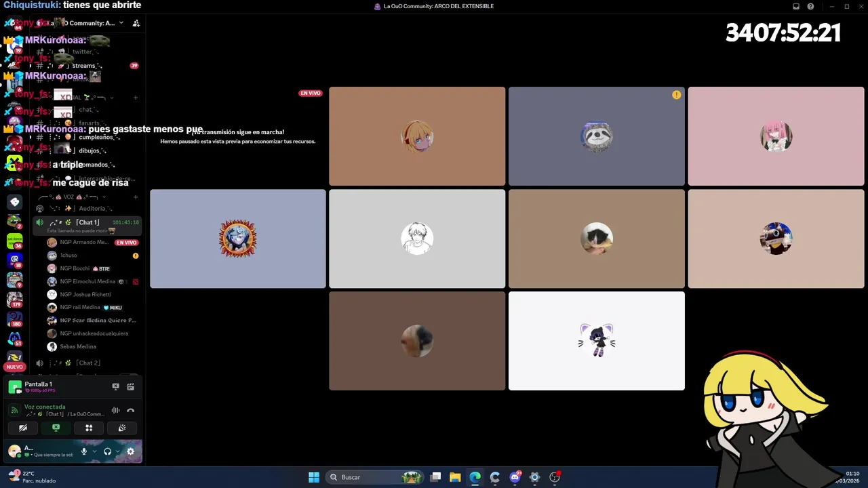This screenshot has width=868, height=488.
Task: Click the Buscar taskbar search box
Action: pyautogui.click(x=374, y=477)
